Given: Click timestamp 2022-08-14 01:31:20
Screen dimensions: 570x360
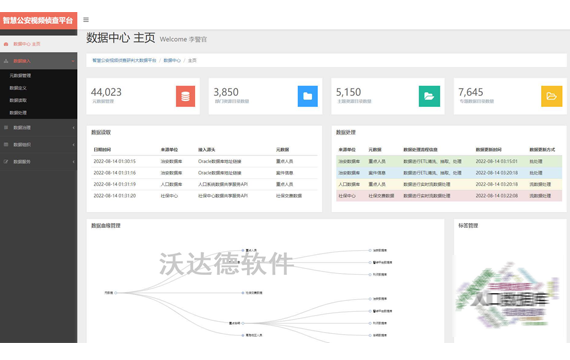Looking at the screenshot, I should [115, 196].
